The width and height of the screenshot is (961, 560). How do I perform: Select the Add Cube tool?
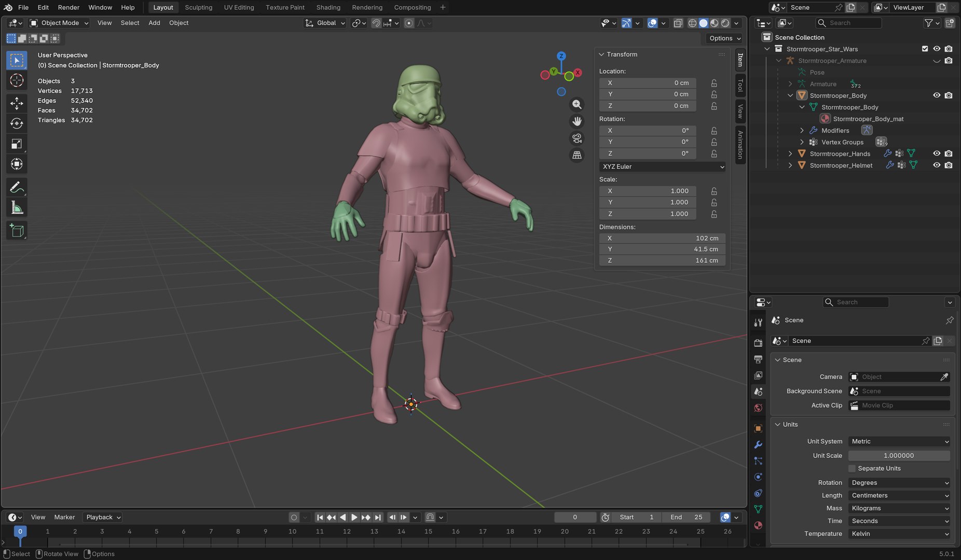(x=17, y=231)
